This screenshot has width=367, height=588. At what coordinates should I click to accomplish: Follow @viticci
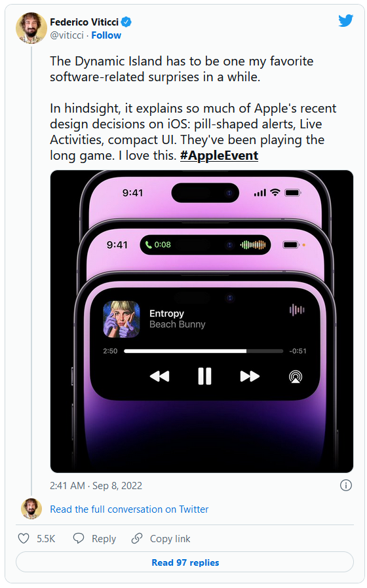pyautogui.click(x=106, y=35)
